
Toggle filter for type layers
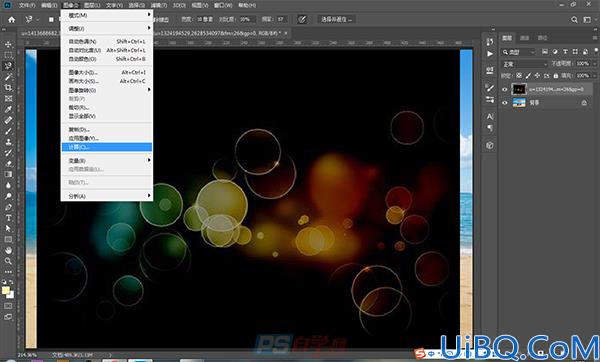point(565,52)
